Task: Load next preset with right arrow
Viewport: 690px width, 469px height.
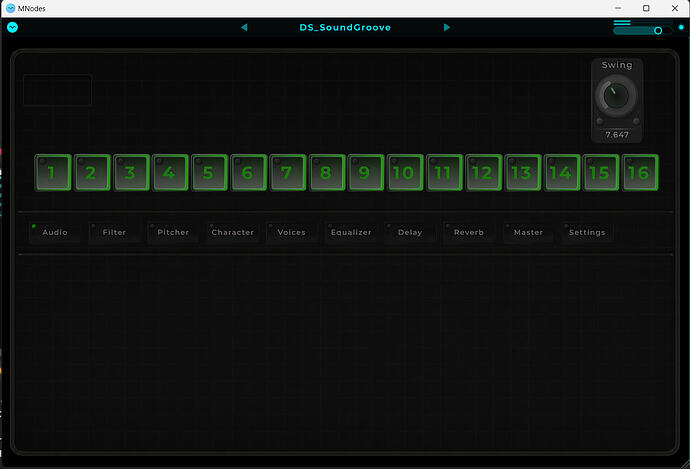Action: pyautogui.click(x=447, y=27)
